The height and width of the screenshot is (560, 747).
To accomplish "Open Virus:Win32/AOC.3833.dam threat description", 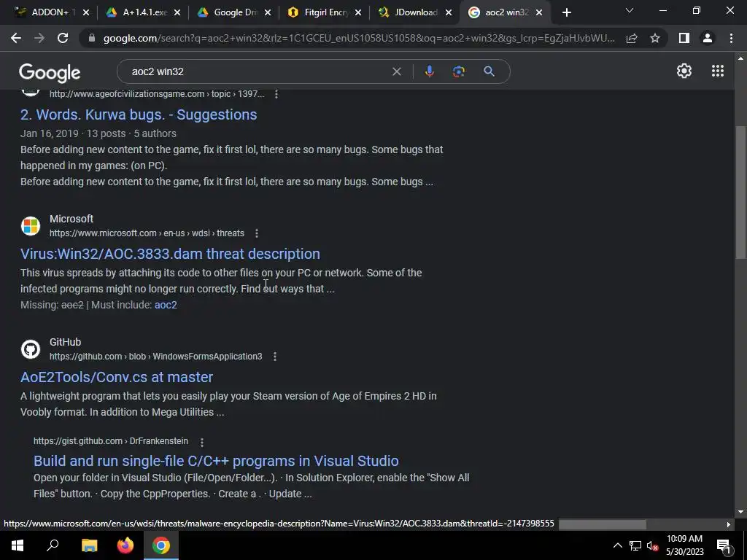I will point(170,254).
